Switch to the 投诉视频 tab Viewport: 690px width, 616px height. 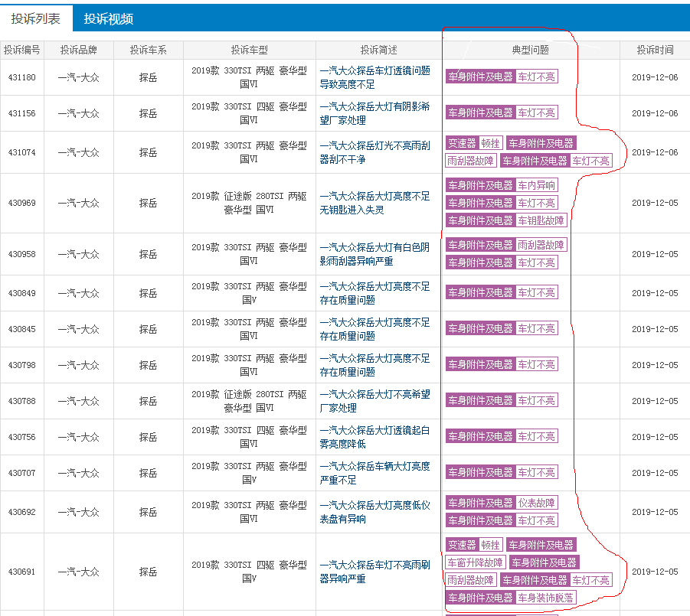[x=108, y=18]
